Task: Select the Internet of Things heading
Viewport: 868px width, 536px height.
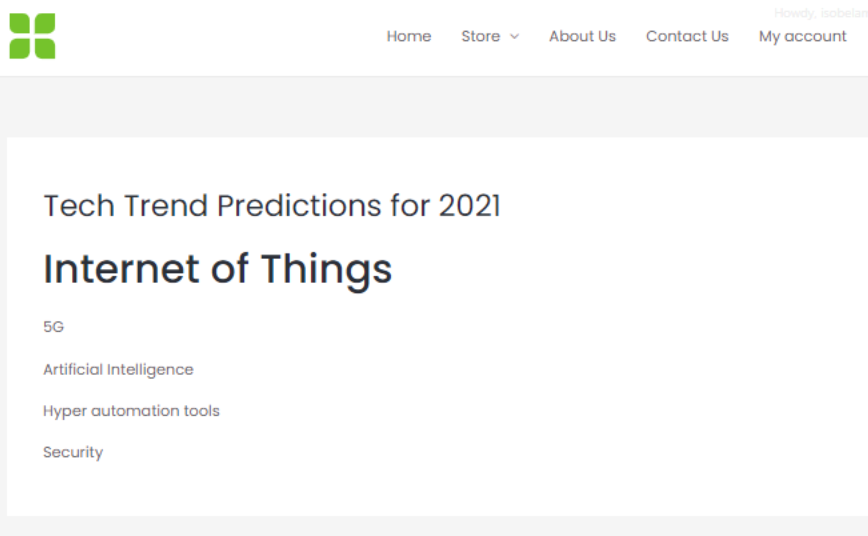Action: click(218, 269)
